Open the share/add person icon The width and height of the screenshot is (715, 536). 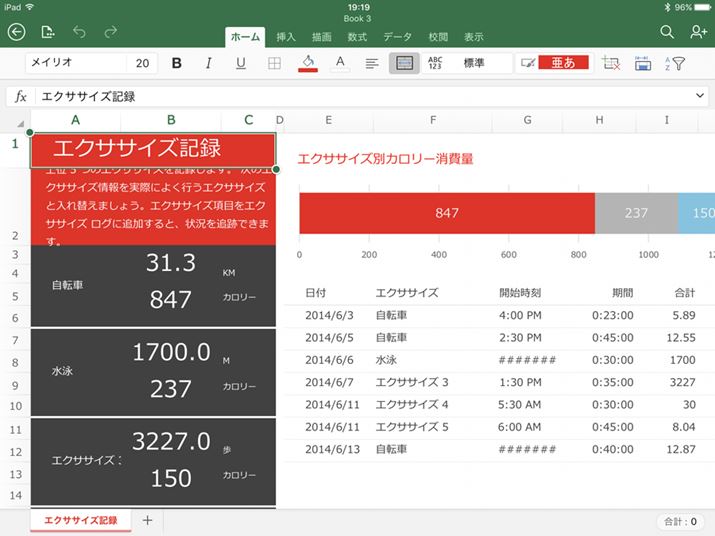(698, 32)
